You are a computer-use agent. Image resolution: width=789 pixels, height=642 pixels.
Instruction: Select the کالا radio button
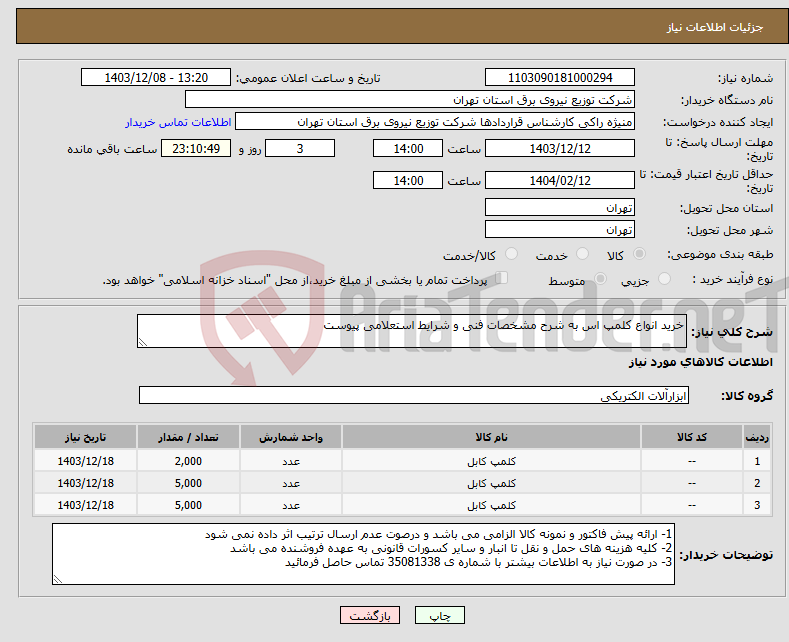point(639,254)
